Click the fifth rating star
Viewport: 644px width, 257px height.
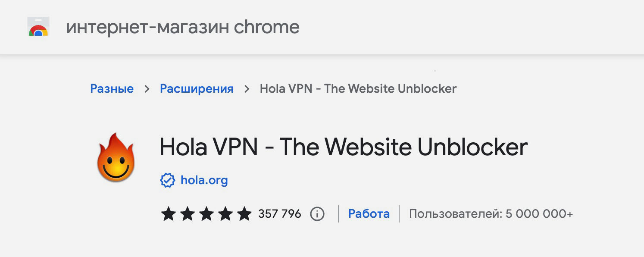[x=244, y=214]
